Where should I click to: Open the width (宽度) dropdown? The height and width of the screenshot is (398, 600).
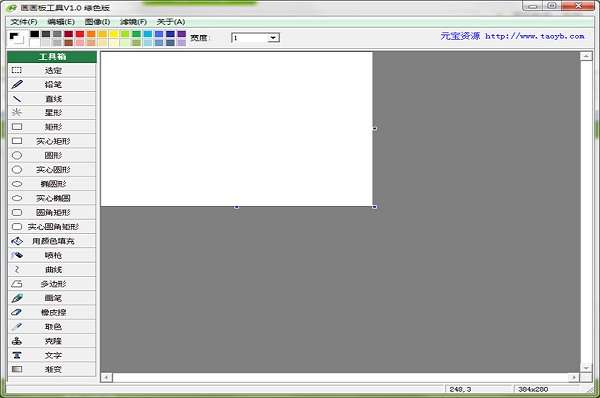pos(273,38)
